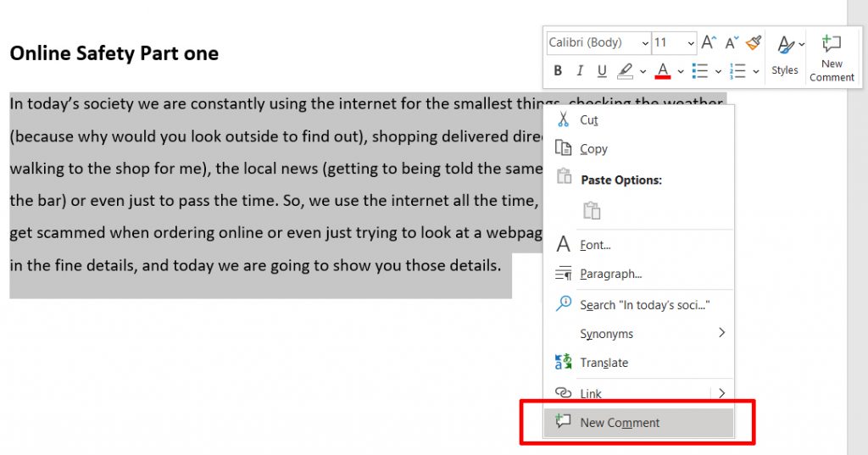Choose New Comment from the context menu
The width and height of the screenshot is (868, 455).
[x=619, y=423]
